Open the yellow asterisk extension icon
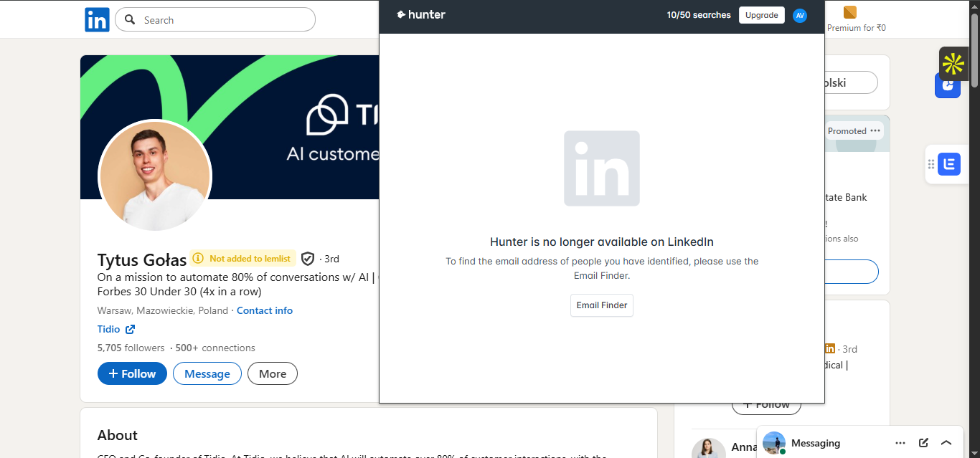Screen dimensions: 980x458 [953, 64]
